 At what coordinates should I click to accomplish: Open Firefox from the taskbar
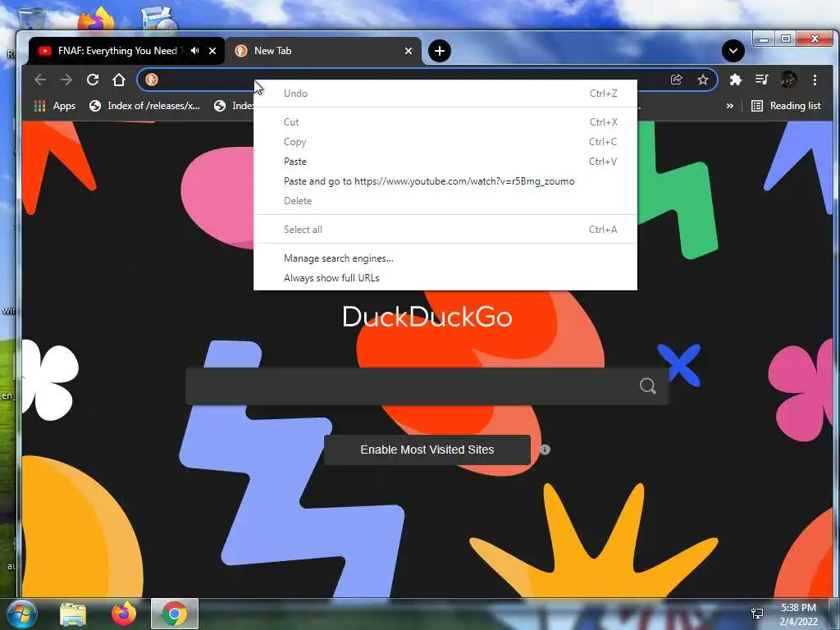tap(124, 614)
